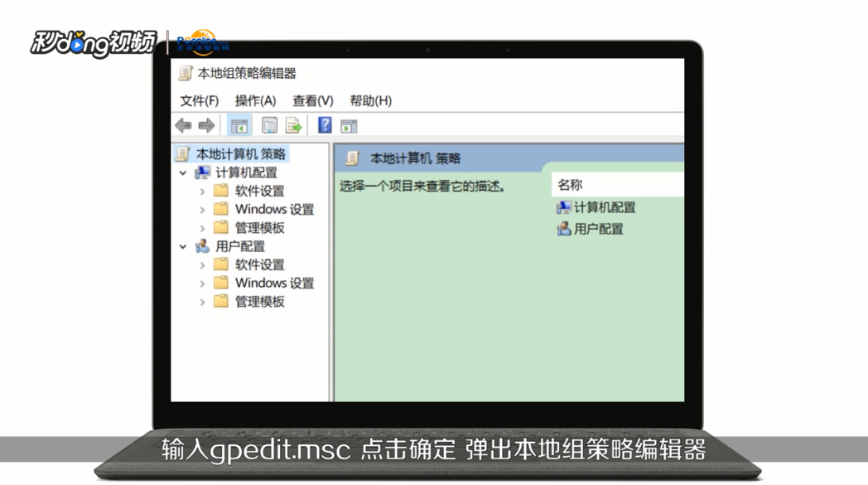Select 用户配置 text in right pane list
868x485 pixels.
coord(599,228)
